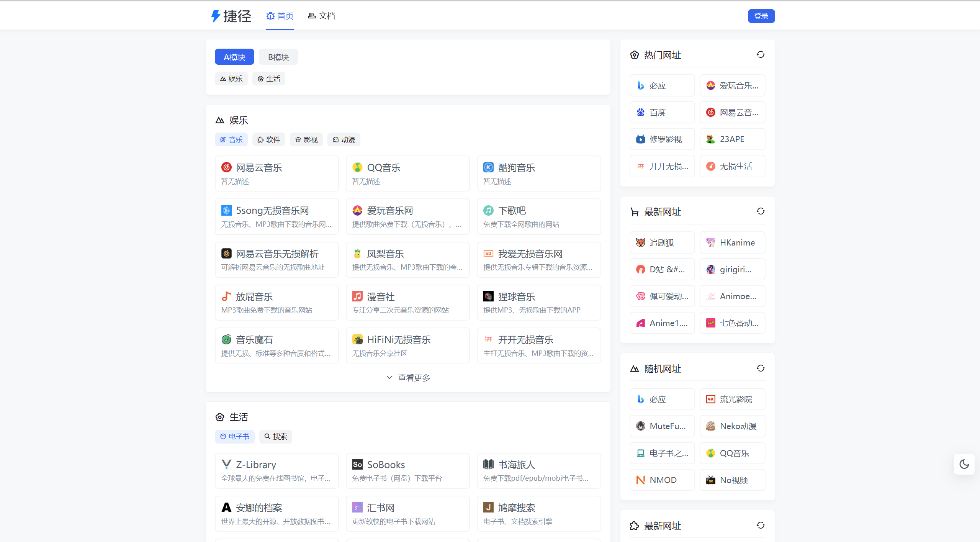Image resolution: width=980 pixels, height=542 pixels.
Task: Click the HiFiNi无损音乐 icon
Action: (x=357, y=339)
